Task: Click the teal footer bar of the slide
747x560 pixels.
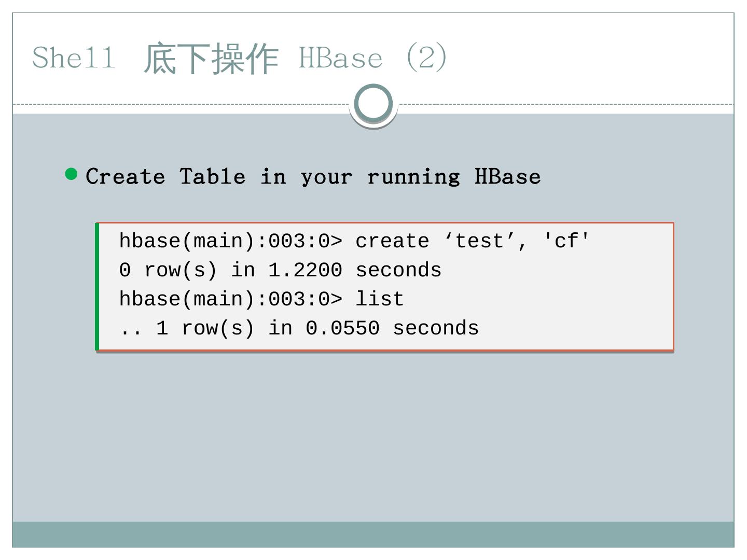Action: point(374,534)
